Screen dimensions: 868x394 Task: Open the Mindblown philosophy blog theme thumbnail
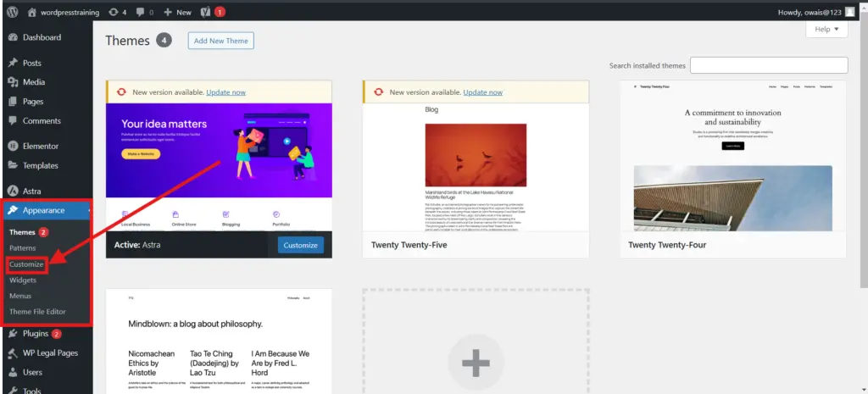(x=220, y=341)
